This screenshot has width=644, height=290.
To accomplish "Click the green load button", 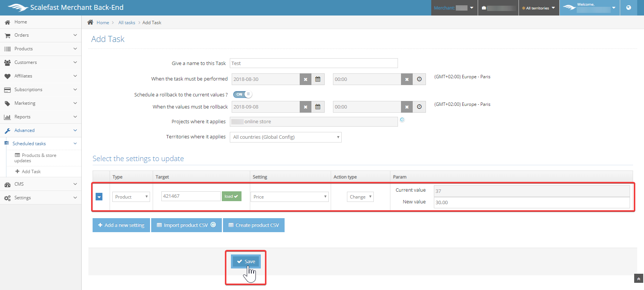I will (231, 196).
